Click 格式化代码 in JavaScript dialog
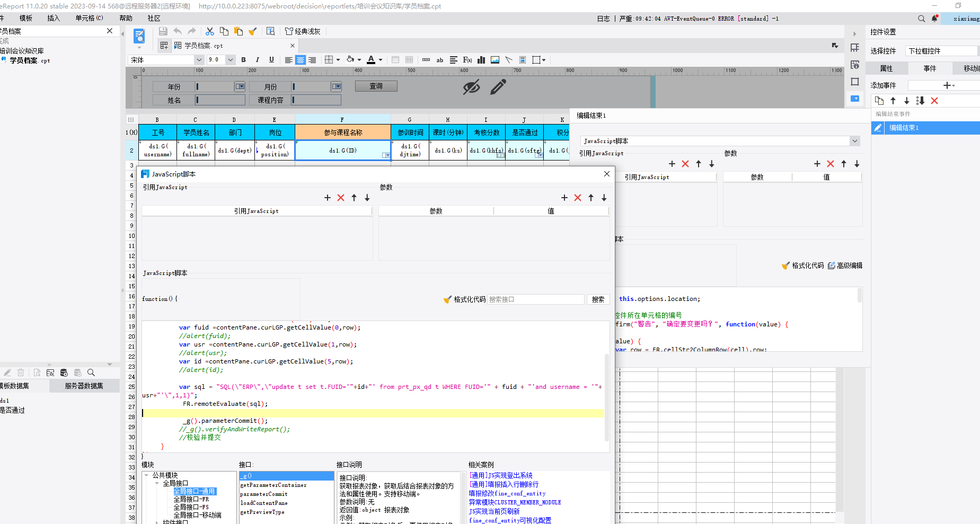 pos(465,299)
